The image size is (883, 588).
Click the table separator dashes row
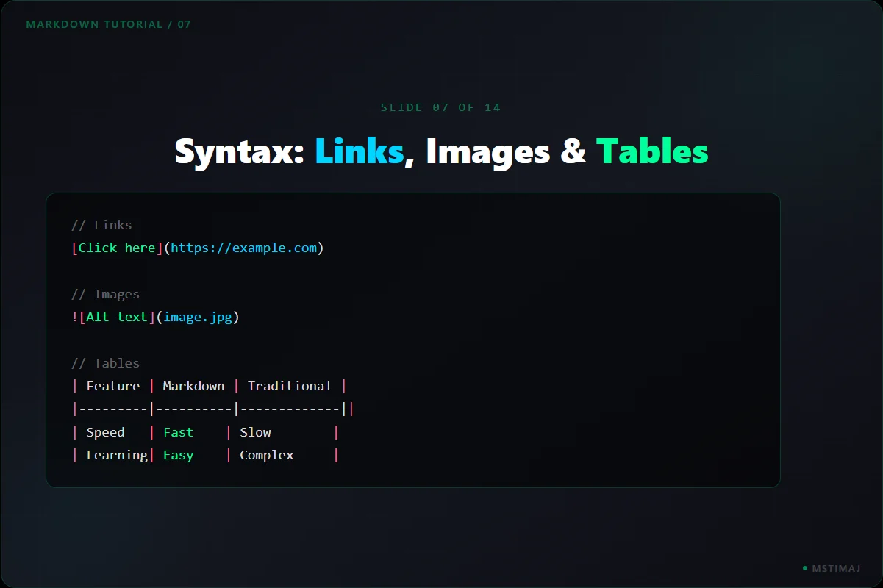213,409
